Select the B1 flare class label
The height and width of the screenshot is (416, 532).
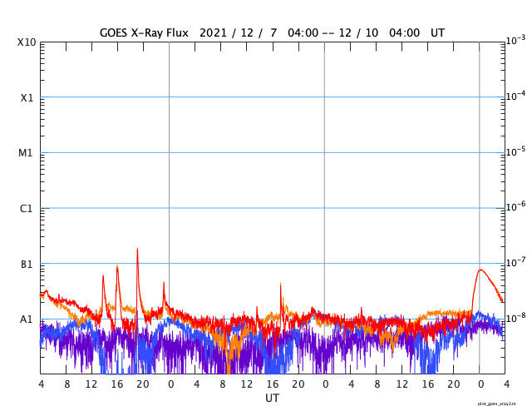tap(27, 265)
